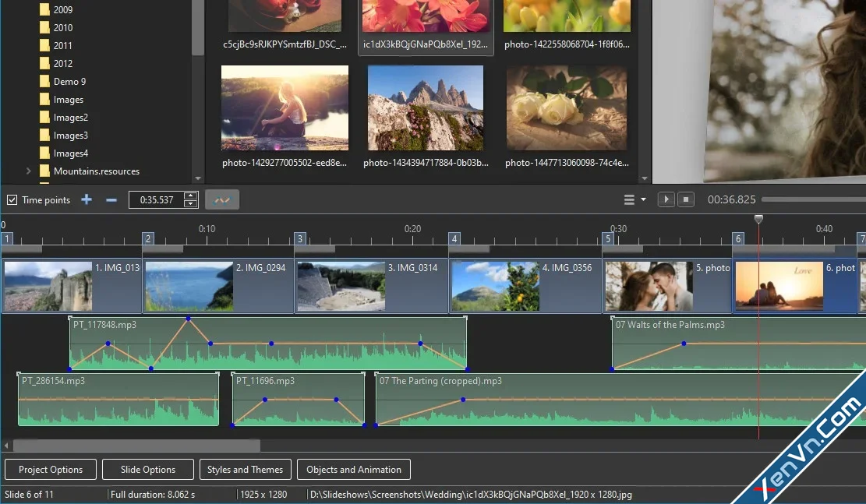Select thumbnail photo-1422558068704-1f8f06

pos(567,26)
